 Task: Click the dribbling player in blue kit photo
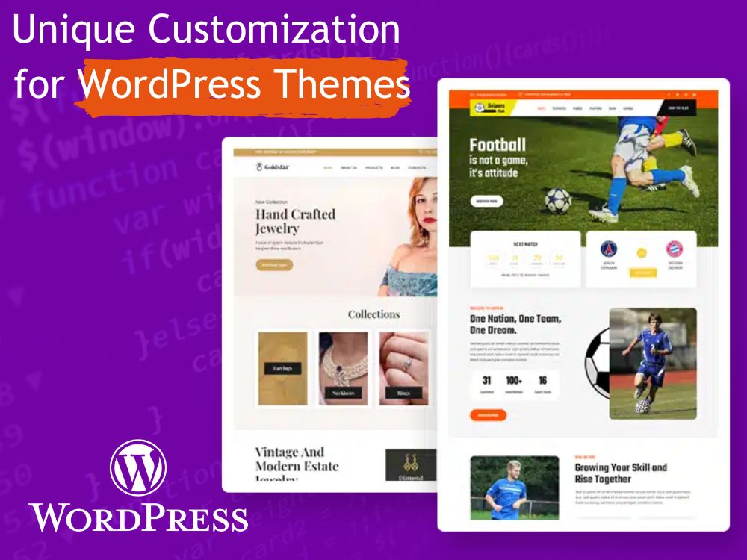point(653,364)
